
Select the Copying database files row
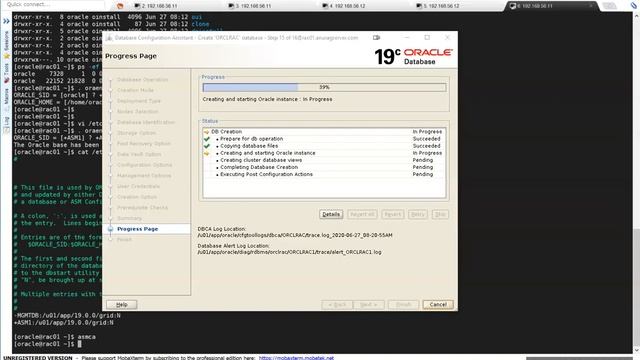324,146
